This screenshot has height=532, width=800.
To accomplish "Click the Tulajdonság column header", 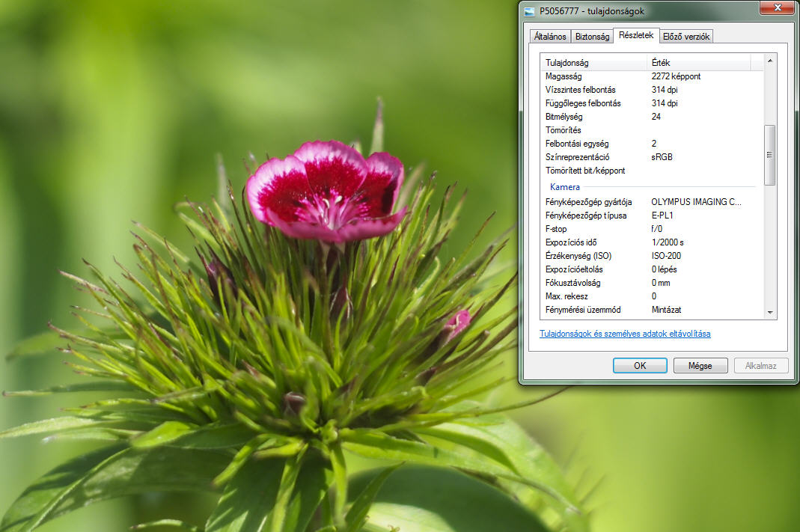I will point(594,63).
